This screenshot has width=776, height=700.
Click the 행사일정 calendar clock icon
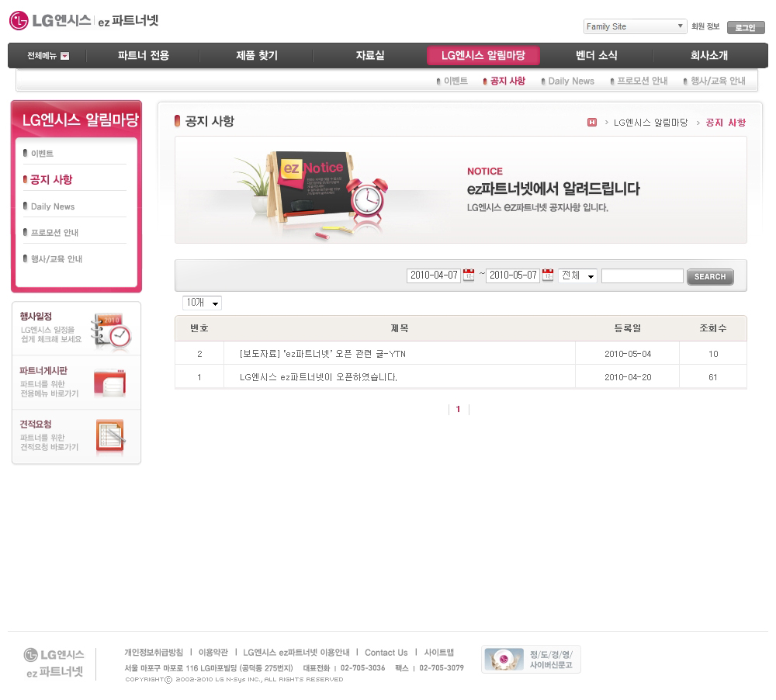pyautogui.click(x=110, y=331)
